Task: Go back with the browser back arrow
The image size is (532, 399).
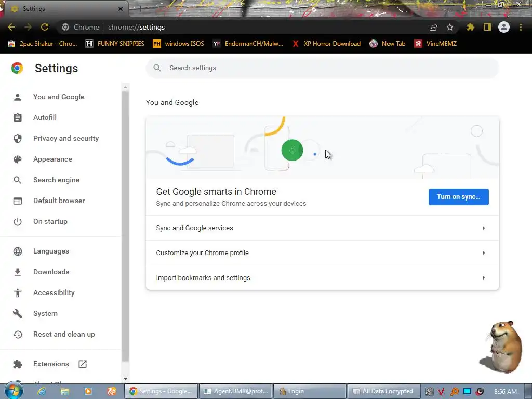Action: point(11,27)
